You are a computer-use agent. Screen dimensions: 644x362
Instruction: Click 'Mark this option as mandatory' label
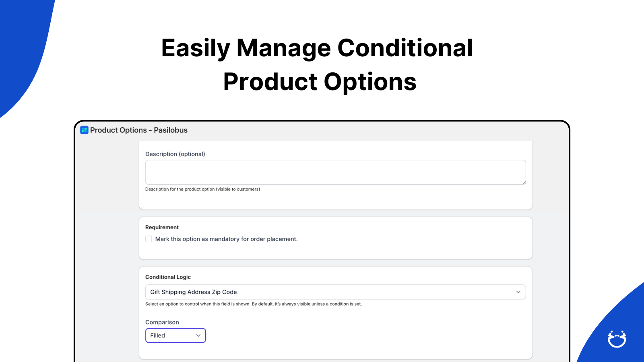226,239
